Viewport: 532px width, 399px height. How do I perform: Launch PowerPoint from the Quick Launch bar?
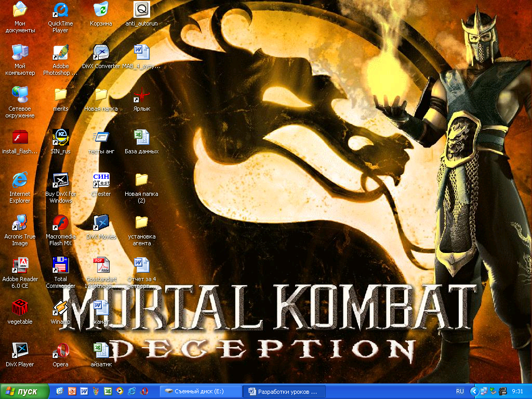click(x=72, y=391)
